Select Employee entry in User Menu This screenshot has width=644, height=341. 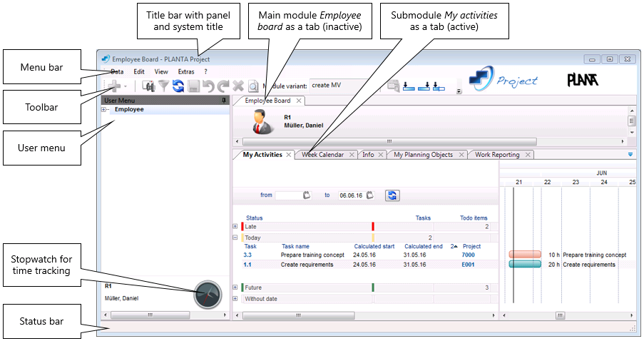(x=129, y=109)
